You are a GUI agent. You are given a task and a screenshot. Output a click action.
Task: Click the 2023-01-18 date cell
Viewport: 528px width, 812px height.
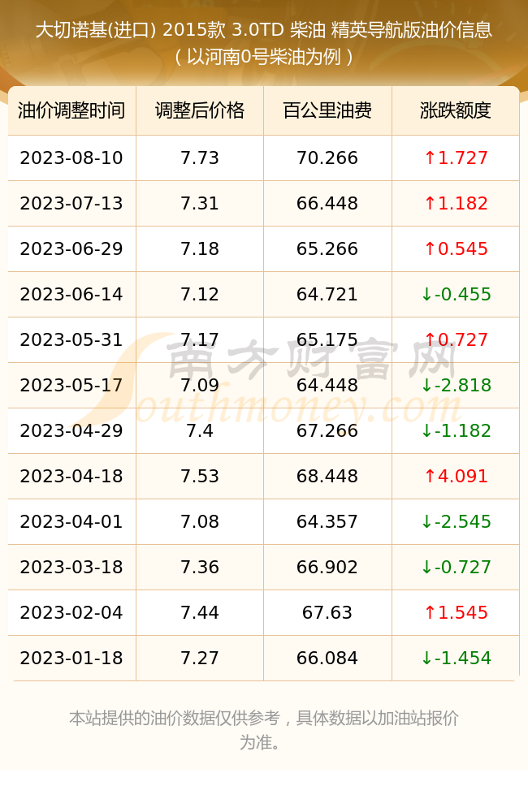71,658
